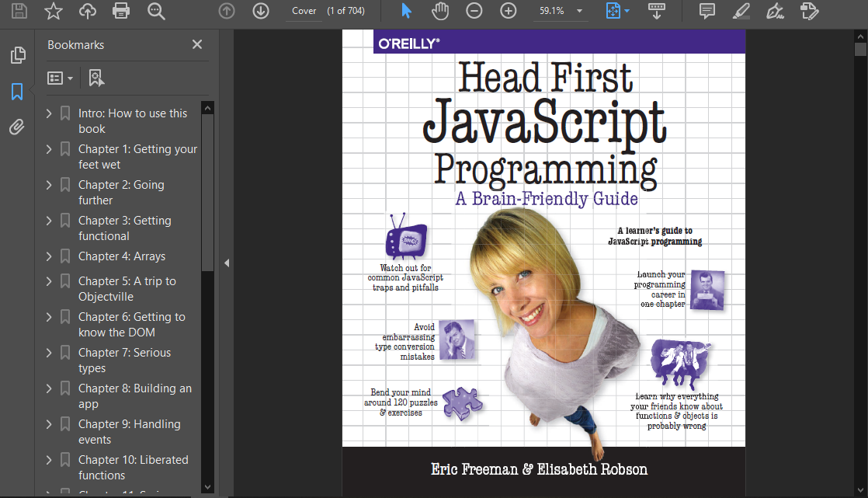
Task: Click the bookmarks list scroll-down arrow
Action: 207,487
